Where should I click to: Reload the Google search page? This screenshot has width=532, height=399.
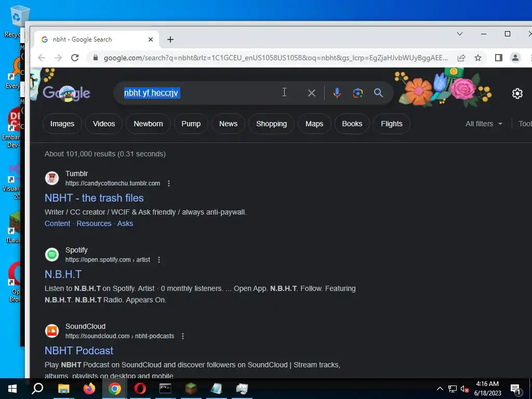click(x=75, y=58)
